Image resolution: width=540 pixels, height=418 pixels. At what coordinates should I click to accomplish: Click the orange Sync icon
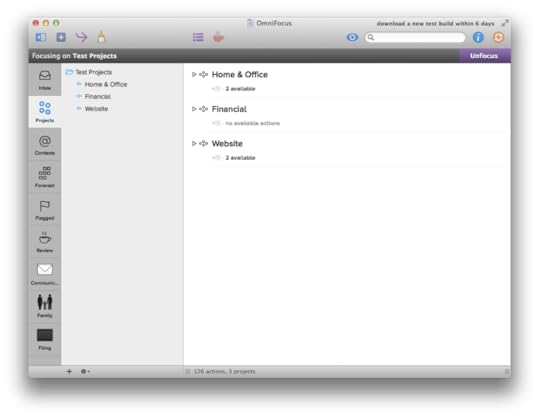tap(498, 37)
